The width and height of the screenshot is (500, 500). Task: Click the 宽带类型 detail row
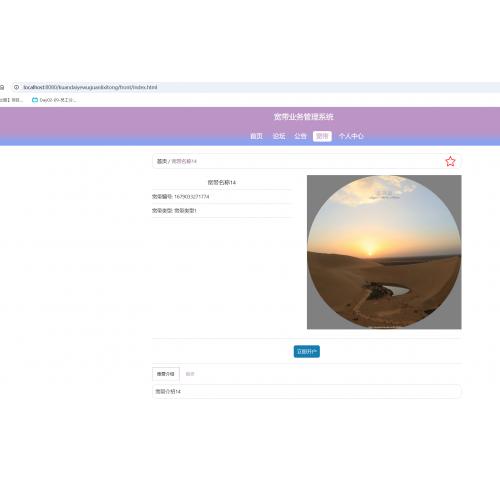(222, 211)
